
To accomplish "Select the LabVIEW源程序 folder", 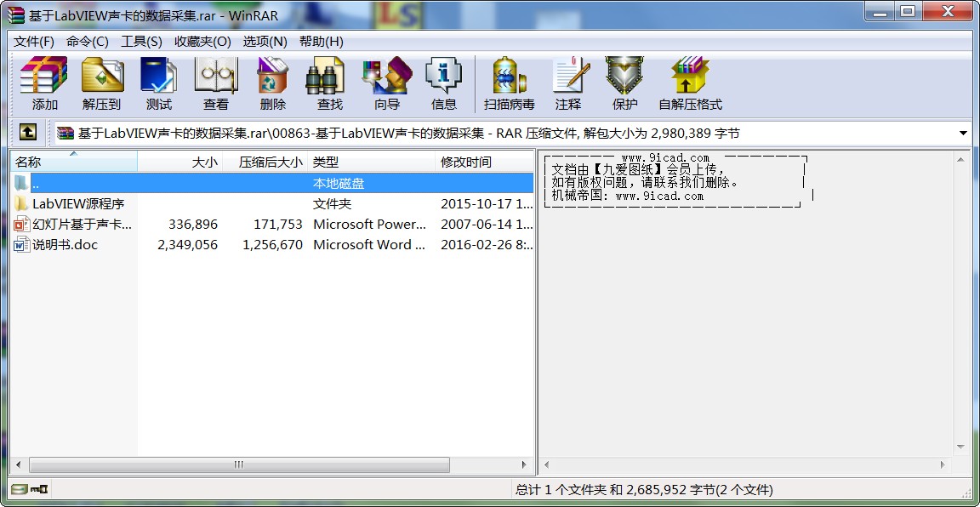I will 78,204.
